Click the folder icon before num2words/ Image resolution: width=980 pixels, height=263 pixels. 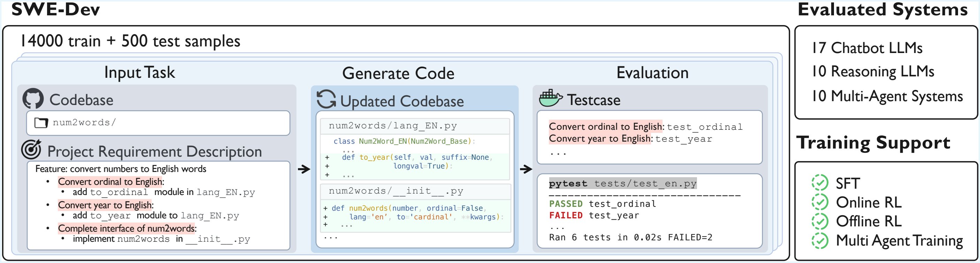pos(41,122)
